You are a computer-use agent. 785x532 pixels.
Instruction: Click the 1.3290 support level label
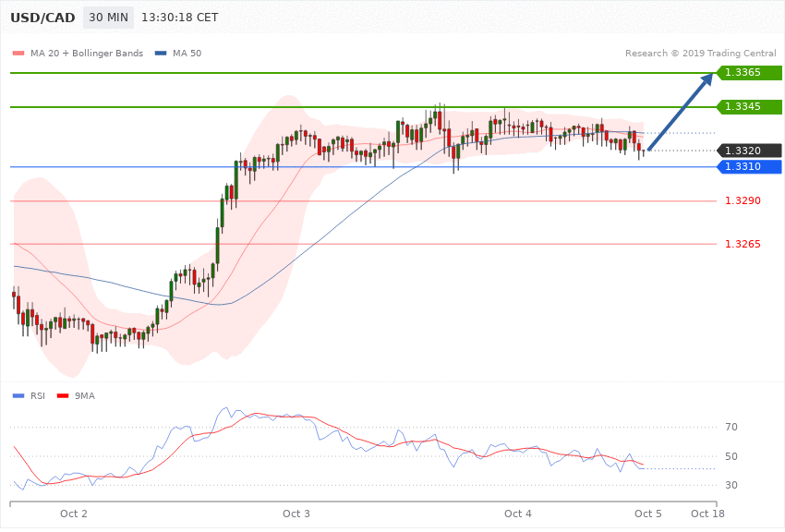click(x=743, y=200)
